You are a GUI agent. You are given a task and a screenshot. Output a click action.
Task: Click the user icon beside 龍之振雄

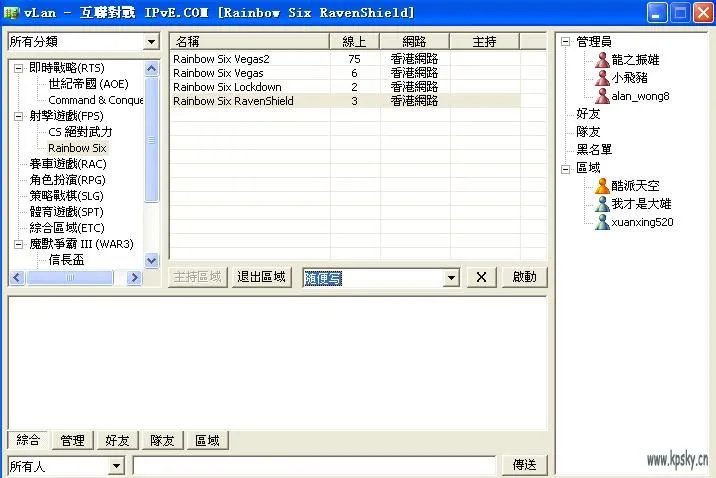coord(602,59)
